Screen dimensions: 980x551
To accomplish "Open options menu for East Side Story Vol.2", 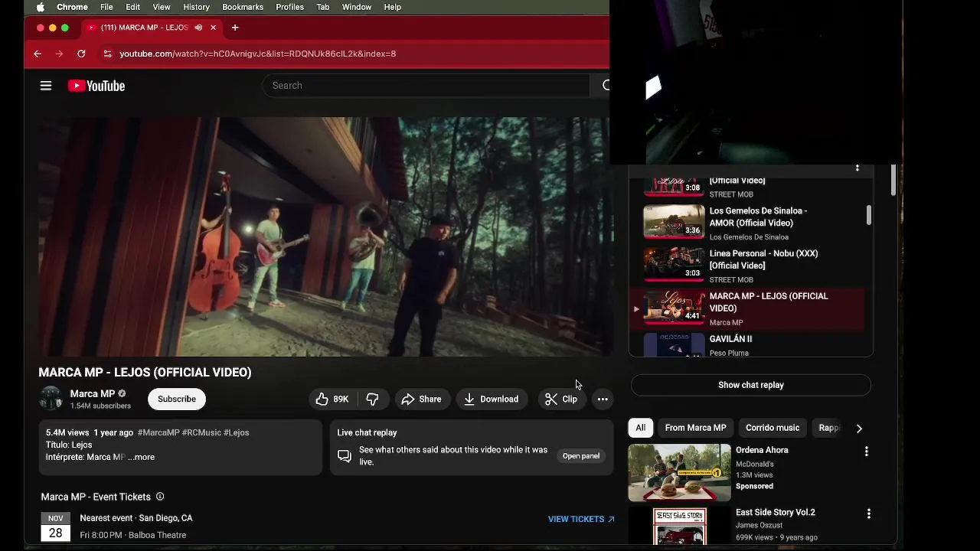I will coord(868,514).
